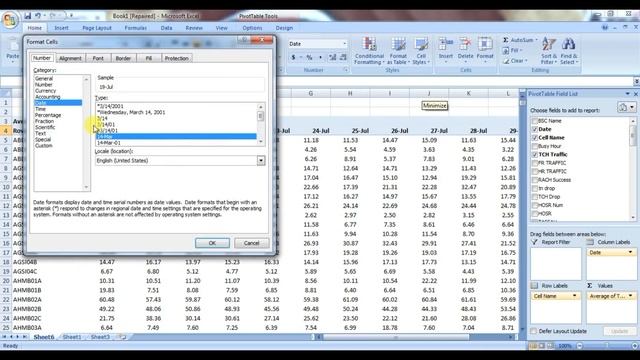Click the Undo icon in Quick Access toolbar

(38, 16)
